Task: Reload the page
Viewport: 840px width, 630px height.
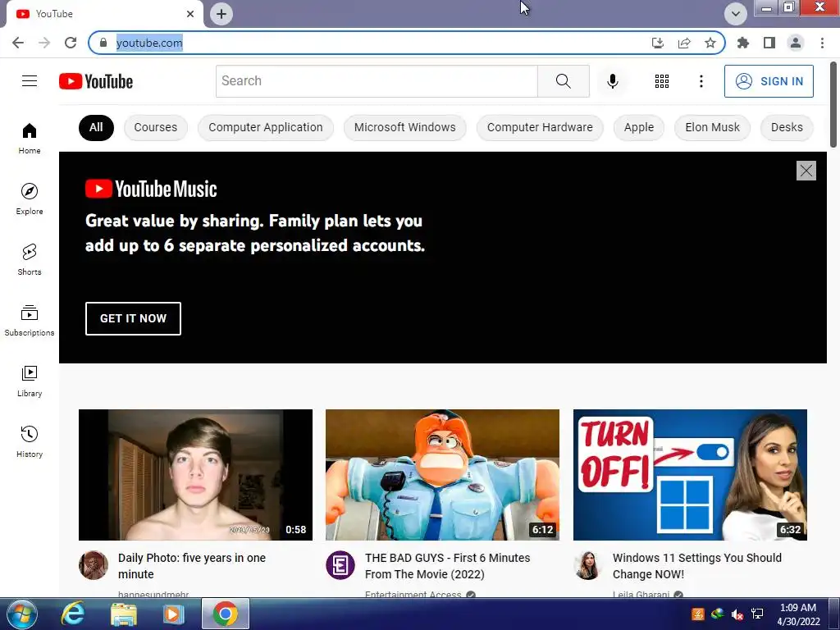Action: (x=71, y=43)
